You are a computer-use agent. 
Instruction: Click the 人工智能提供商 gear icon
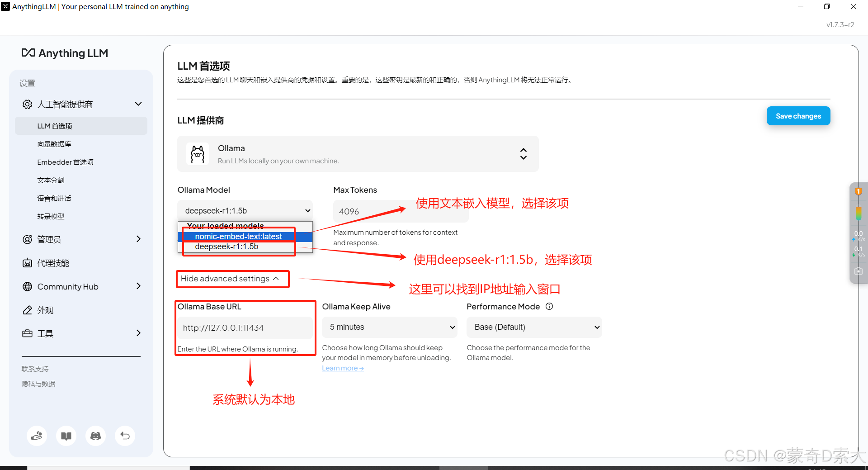pos(27,104)
